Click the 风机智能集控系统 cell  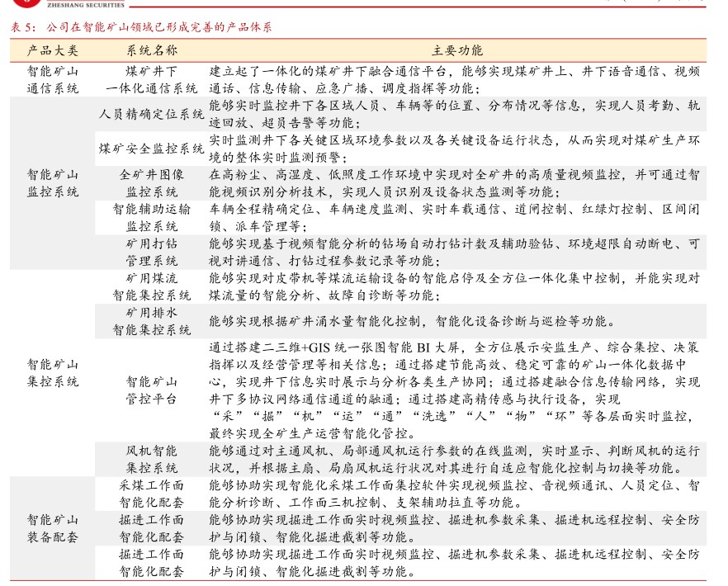(151, 459)
